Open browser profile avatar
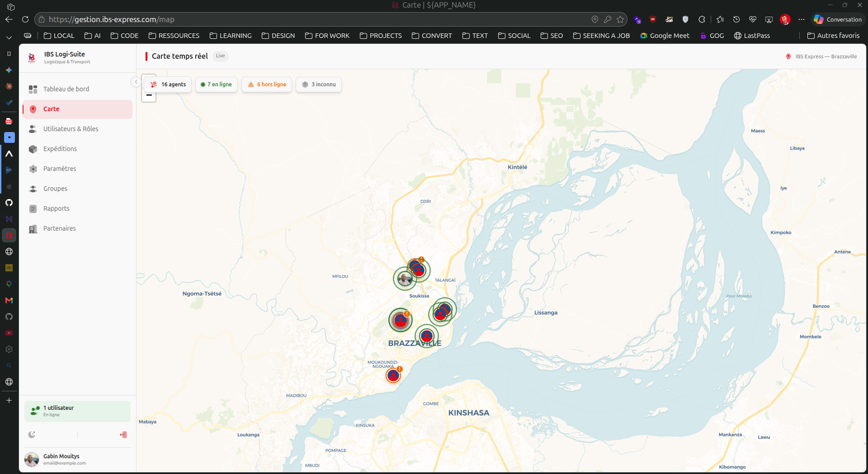This screenshot has width=868, height=474. coord(785,20)
